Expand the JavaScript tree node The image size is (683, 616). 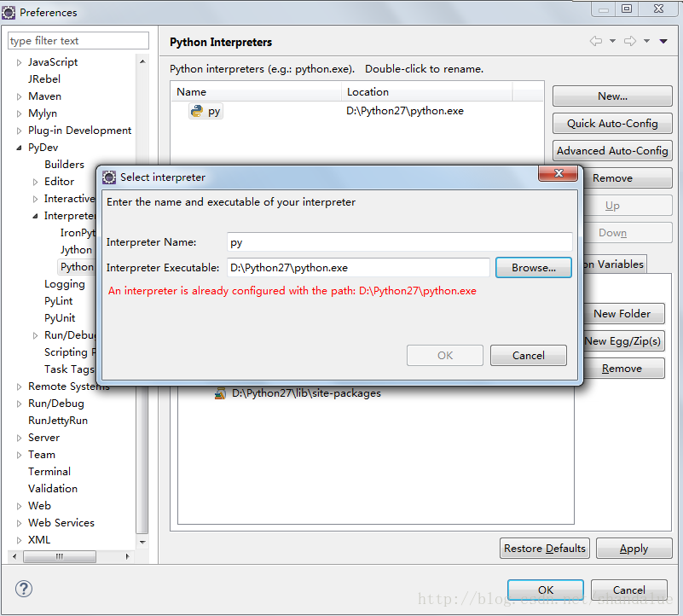(x=19, y=62)
